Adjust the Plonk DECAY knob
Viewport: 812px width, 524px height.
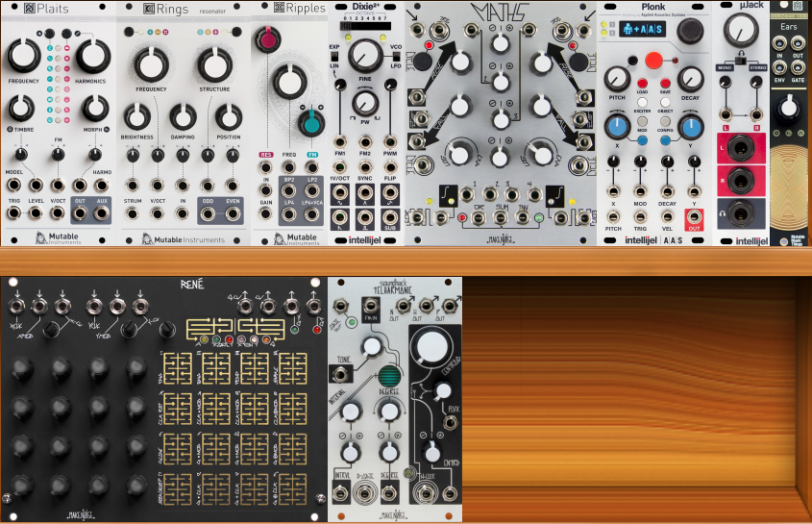690,79
